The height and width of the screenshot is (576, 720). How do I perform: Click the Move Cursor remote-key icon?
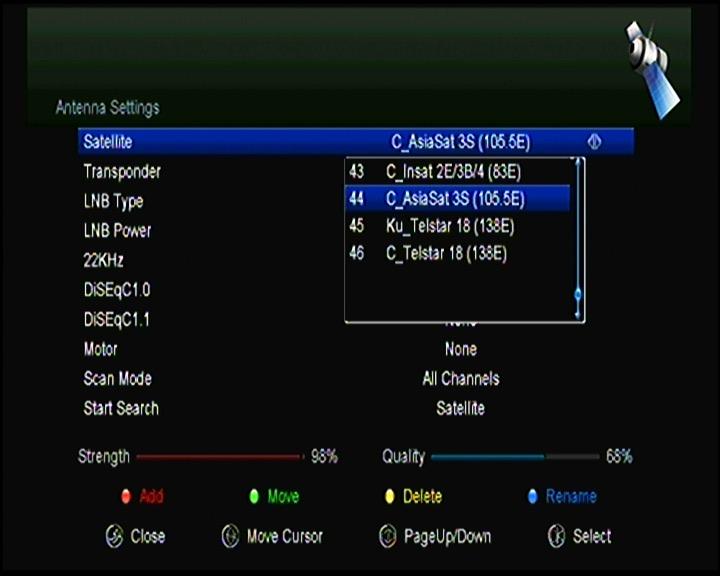[x=231, y=536]
